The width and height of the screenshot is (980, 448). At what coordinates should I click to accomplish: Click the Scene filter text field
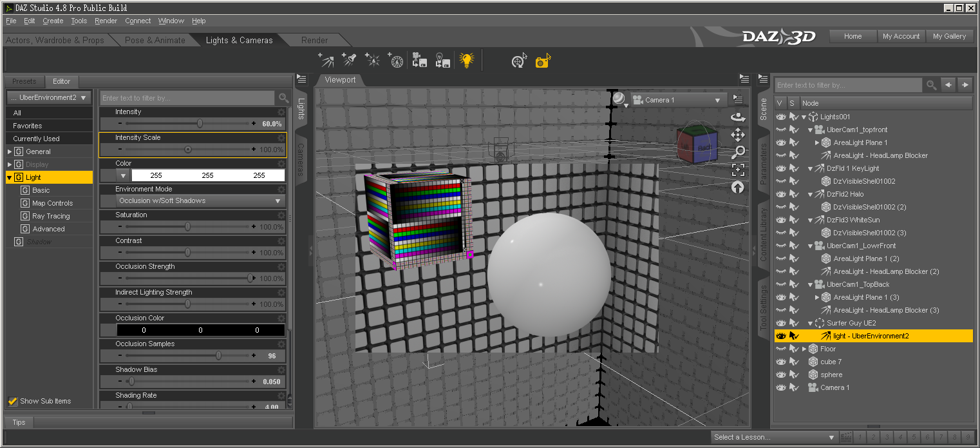click(x=848, y=85)
